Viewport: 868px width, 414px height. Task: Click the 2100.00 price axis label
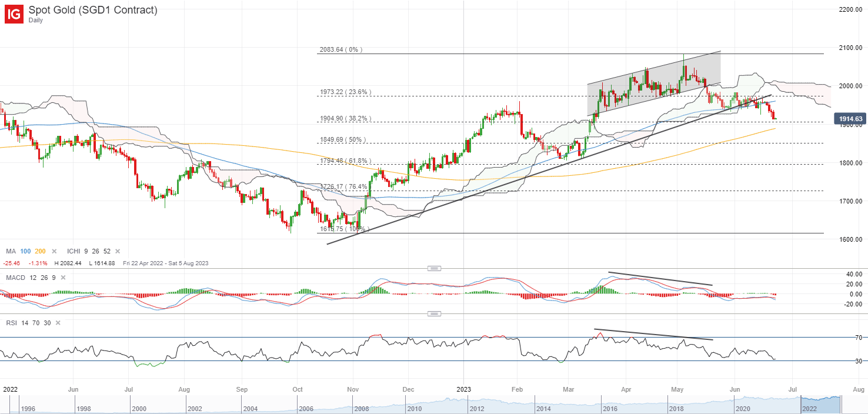[850, 48]
